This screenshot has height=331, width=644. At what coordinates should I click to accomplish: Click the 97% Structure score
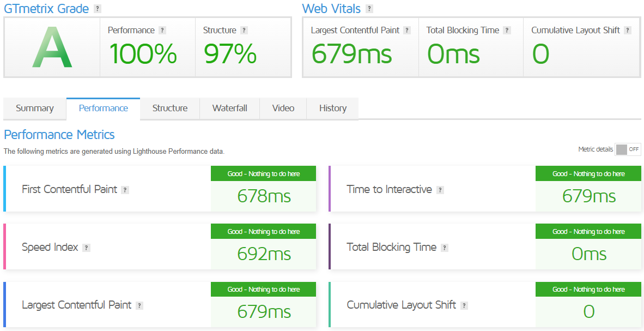click(x=230, y=54)
